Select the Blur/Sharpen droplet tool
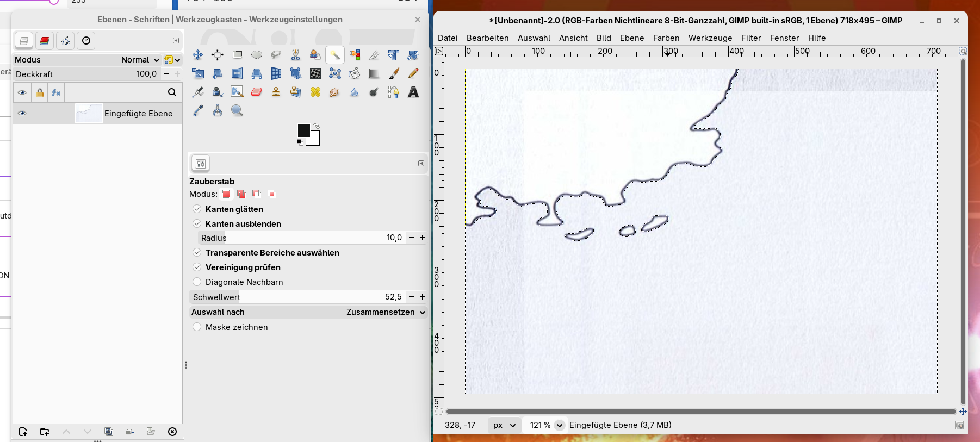980x442 pixels. [355, 92]
